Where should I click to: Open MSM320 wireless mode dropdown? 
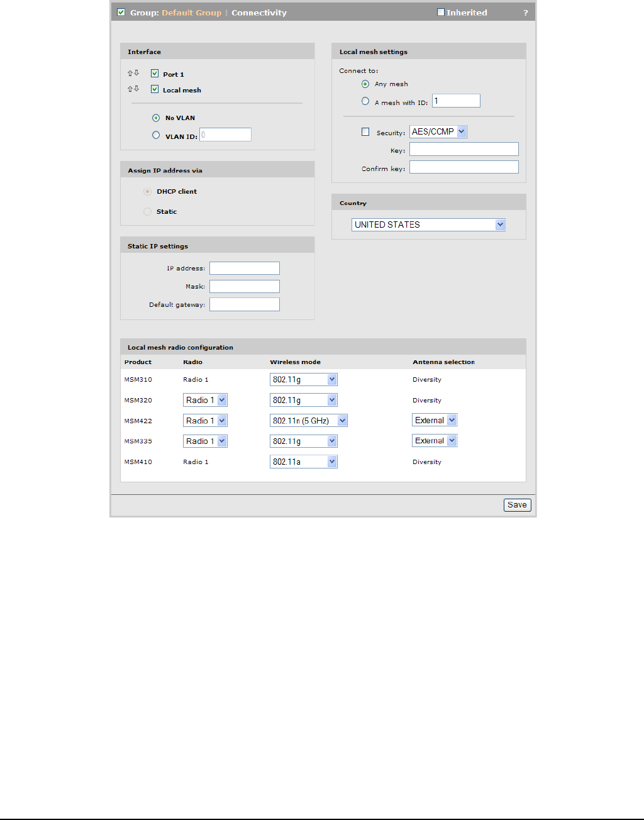(304, 400)
